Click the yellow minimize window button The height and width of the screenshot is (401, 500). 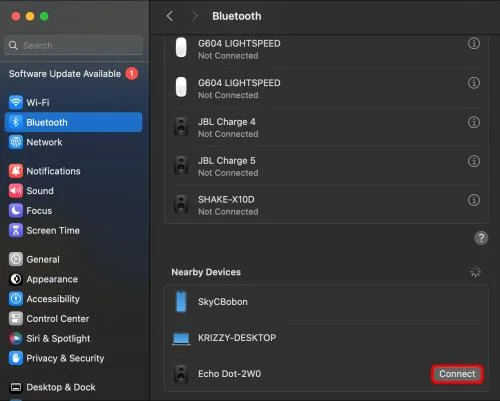(30, 16)
